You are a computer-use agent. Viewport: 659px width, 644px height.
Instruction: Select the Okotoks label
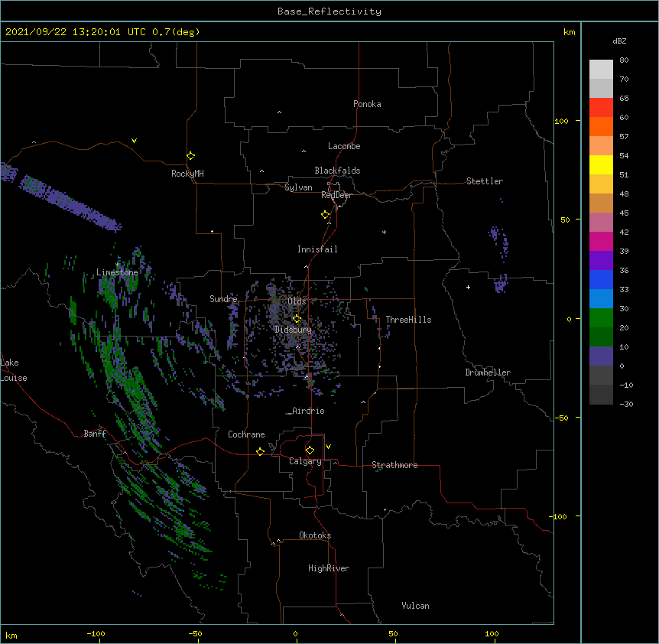[x=315, y=535]
